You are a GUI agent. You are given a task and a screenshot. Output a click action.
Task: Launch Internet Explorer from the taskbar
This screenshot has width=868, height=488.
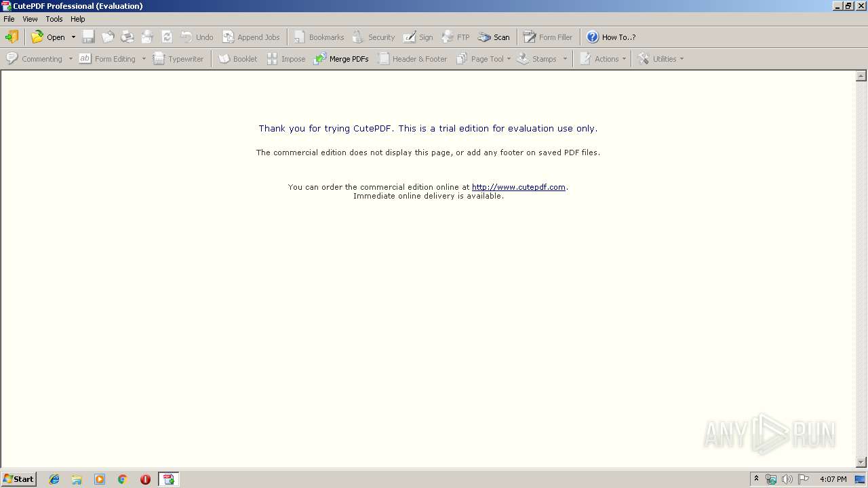pyautogui.click(x=54, y=479)
